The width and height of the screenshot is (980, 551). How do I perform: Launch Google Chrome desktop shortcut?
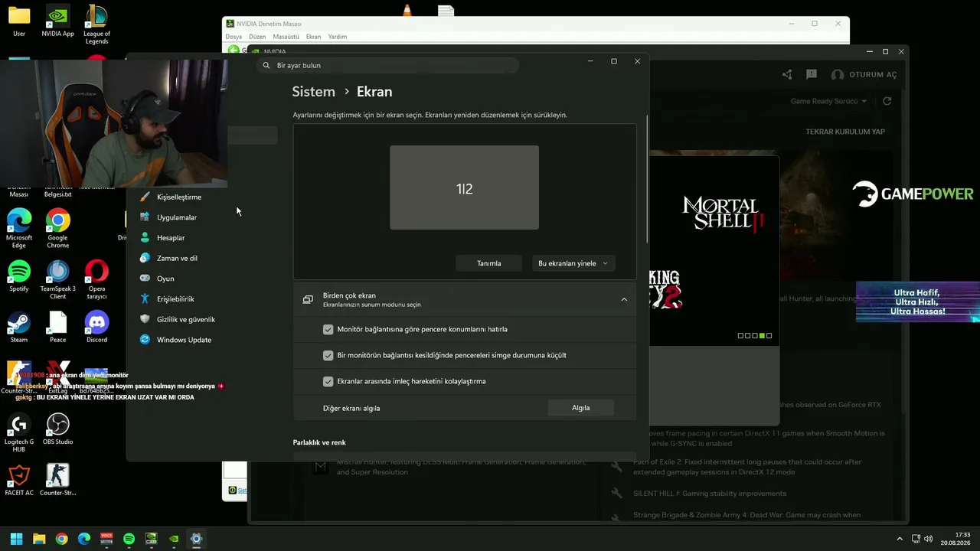(57, 228)
